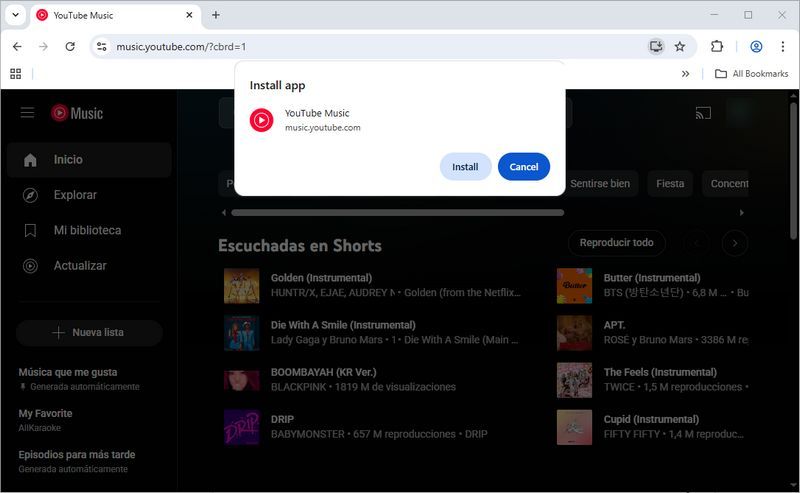Screen dimensions: 800x493
Task: Click the BOOMBAYAH (KR Ver.) thumbnail
Action: pos(241,380)
